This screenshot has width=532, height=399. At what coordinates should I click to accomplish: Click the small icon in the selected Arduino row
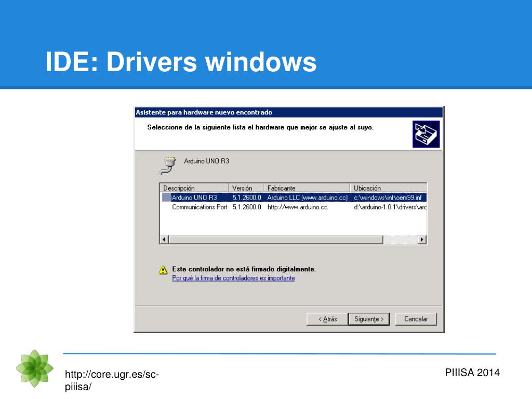[166, 197]
